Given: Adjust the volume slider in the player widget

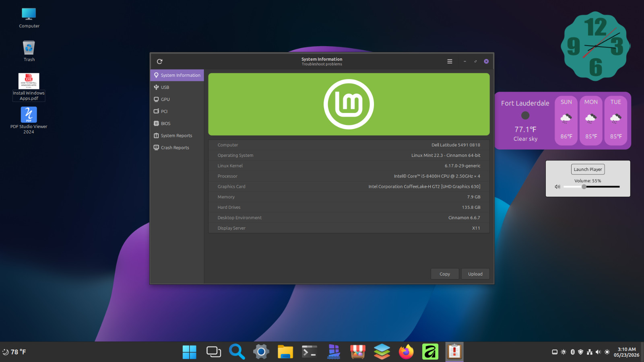Looking at the screenshot, I should [591, 187].
